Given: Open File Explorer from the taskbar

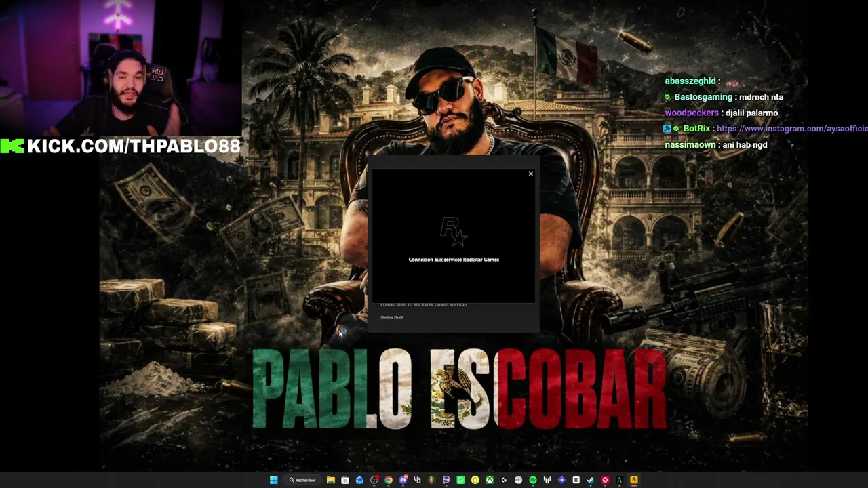Looking at the screenshot, I should click(330, 480).
